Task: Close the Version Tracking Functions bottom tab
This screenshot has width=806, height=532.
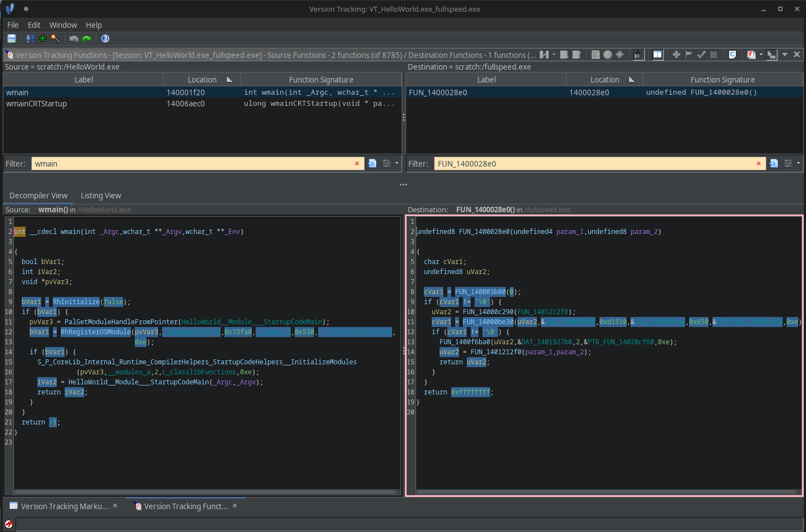Action: (x=235, y=506)
